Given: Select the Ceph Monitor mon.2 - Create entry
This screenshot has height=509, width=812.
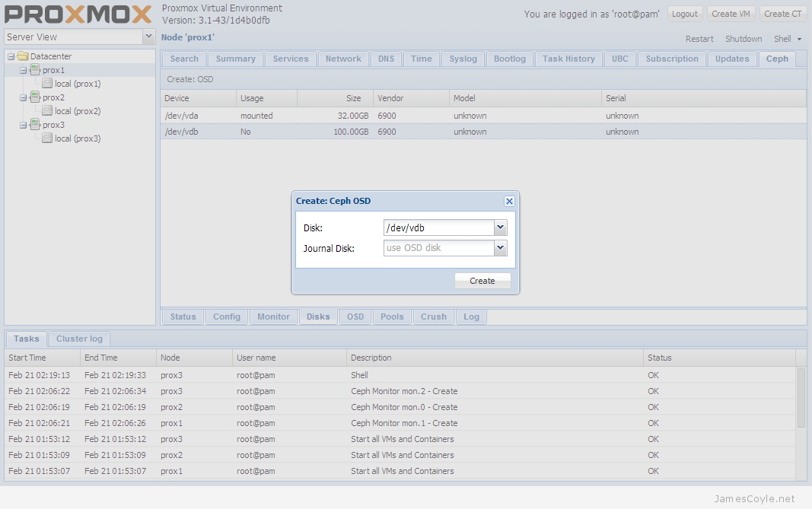Looking at the screenshot, I should coord(400,391).
